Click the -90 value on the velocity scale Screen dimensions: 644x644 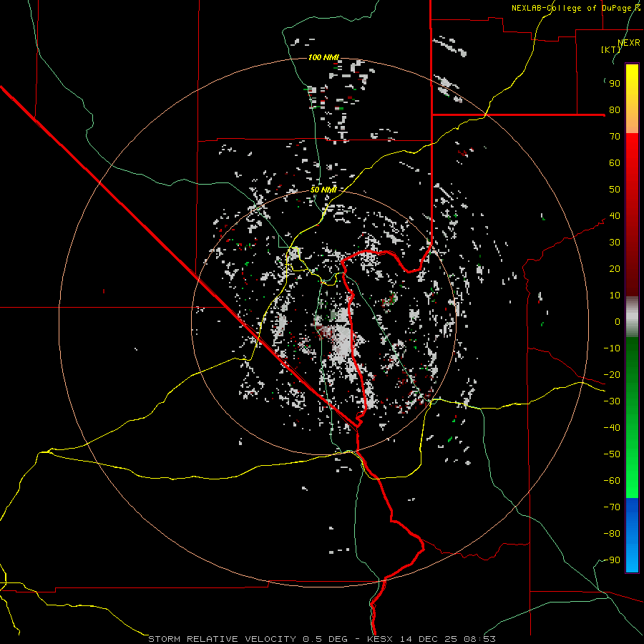(612, 560)
